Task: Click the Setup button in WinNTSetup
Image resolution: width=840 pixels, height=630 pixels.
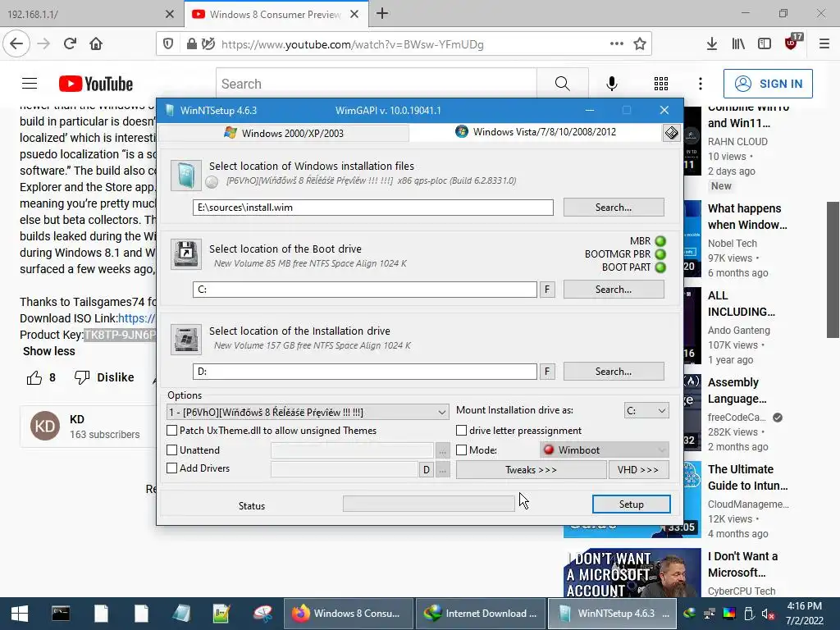Action: [x=631, y=504]
